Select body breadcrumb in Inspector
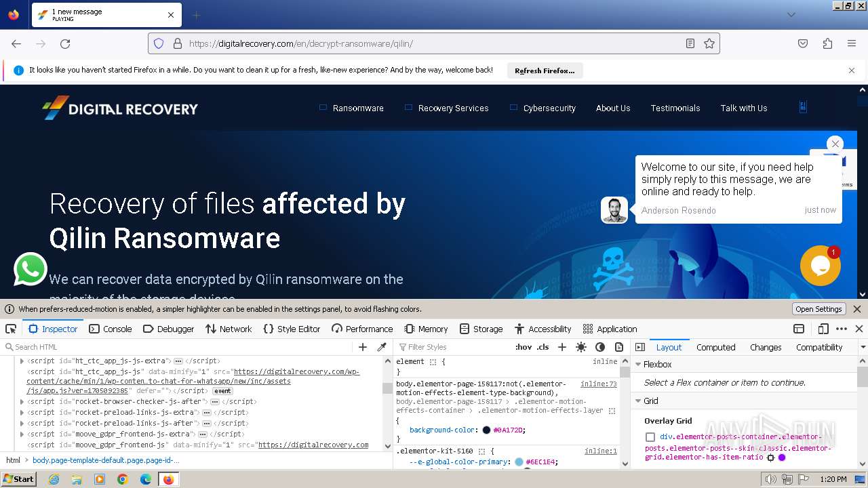The image size is (868, 488). coord(106,460)
